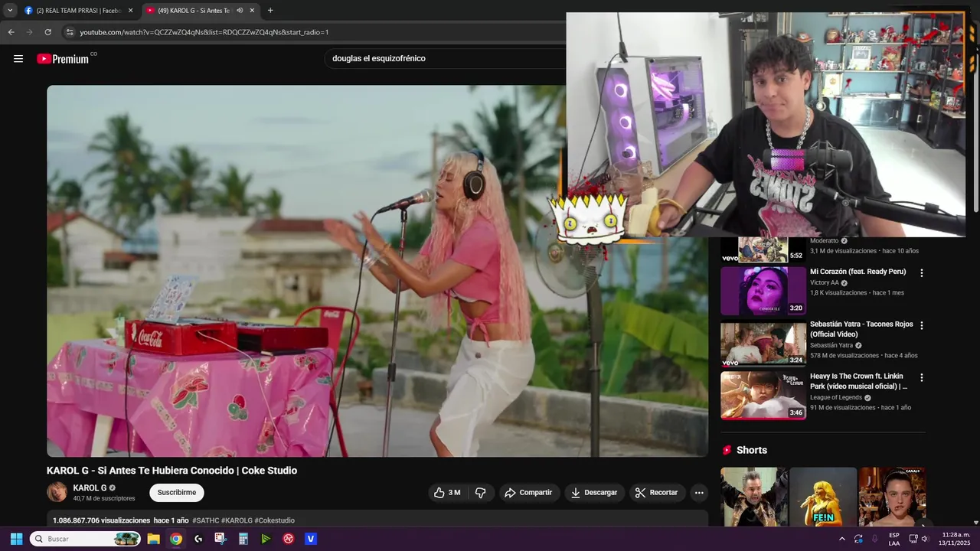Image resolution: width=980 pixels, height=551 pixels.
Task: Mute the KAROL G tab audio icon
Action: click(x=240, y=11)
